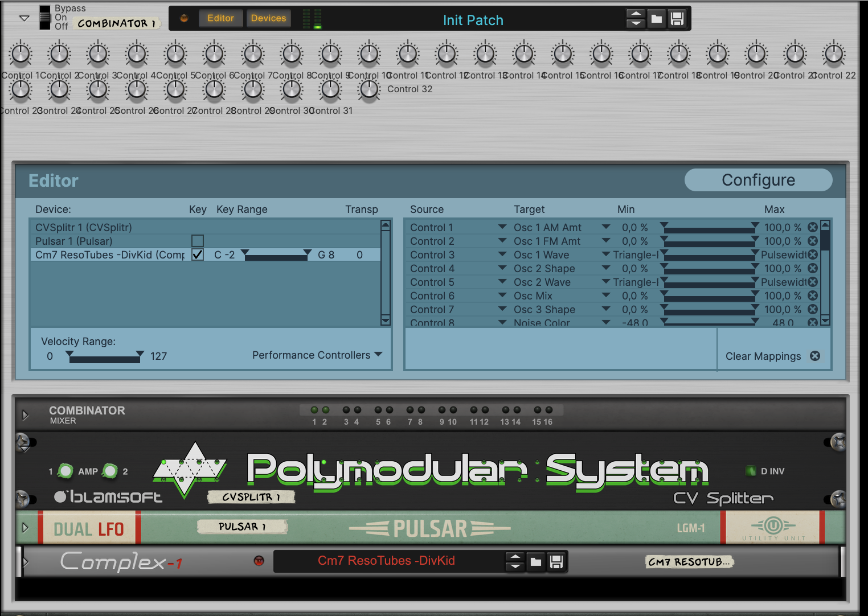
Task: Click the Configure button
Action: (758, 180)
